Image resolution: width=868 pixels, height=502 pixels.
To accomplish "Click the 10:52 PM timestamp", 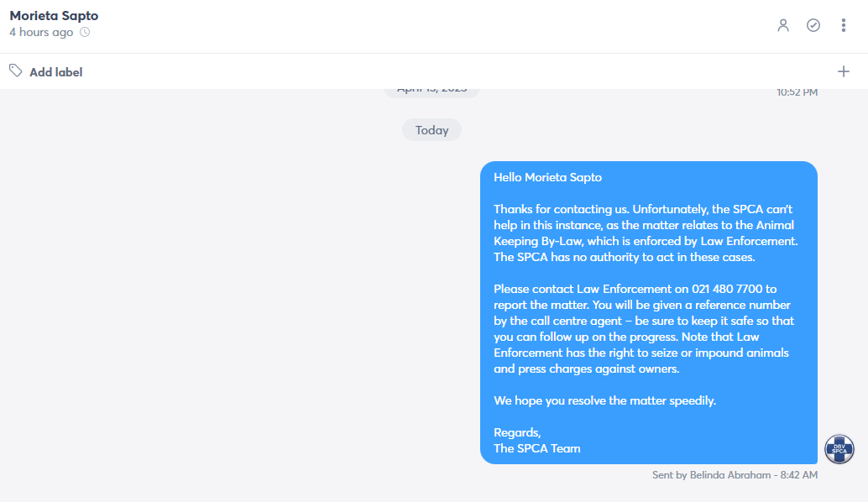I will click(x=797, y=92).
